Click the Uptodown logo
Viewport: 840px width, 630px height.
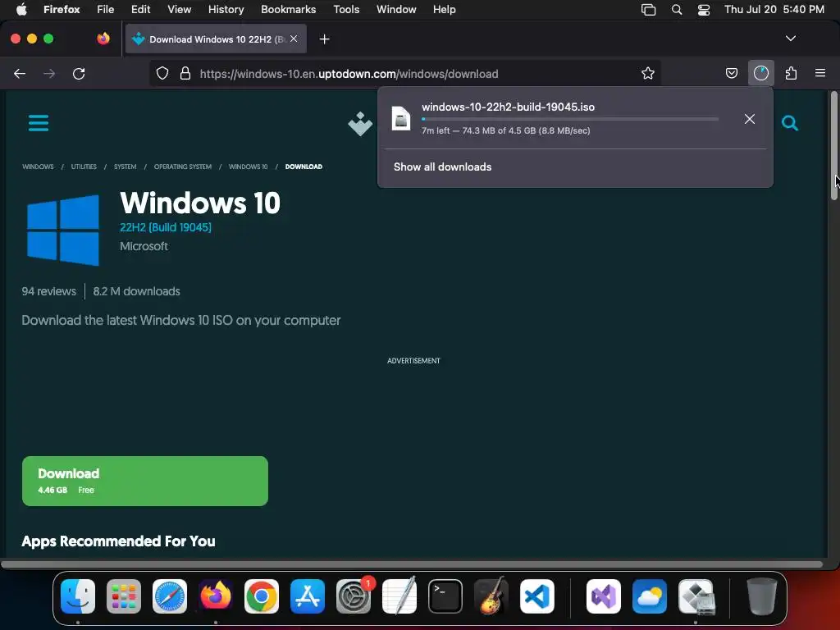coord(360,124)
